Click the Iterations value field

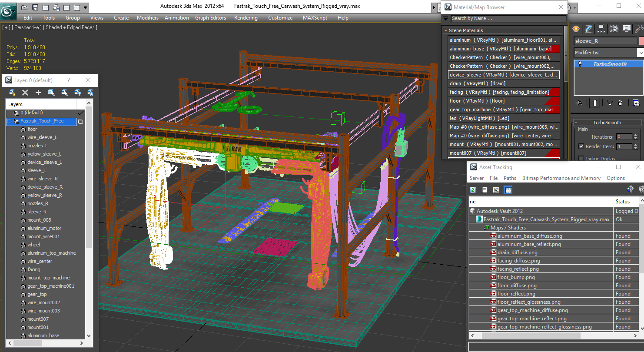click(624, 136)
